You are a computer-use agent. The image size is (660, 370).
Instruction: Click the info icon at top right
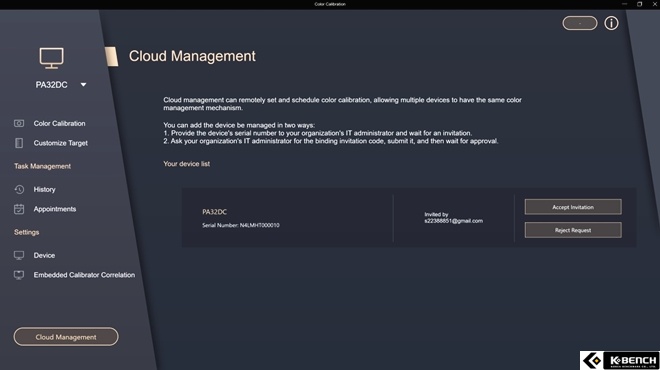[x=611, y=23]
